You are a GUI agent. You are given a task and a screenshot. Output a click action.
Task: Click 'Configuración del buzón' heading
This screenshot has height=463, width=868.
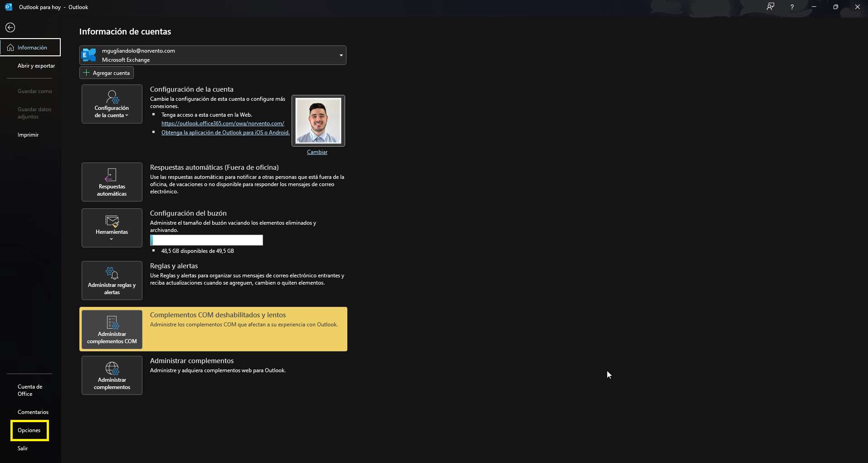(x=188, y=213)
